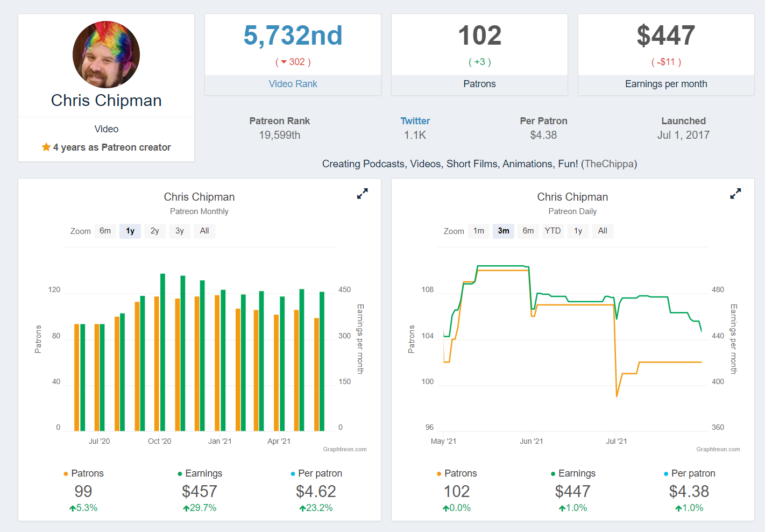Toggle Earnings series in monthly chart legend

click(x=200, y=473)
